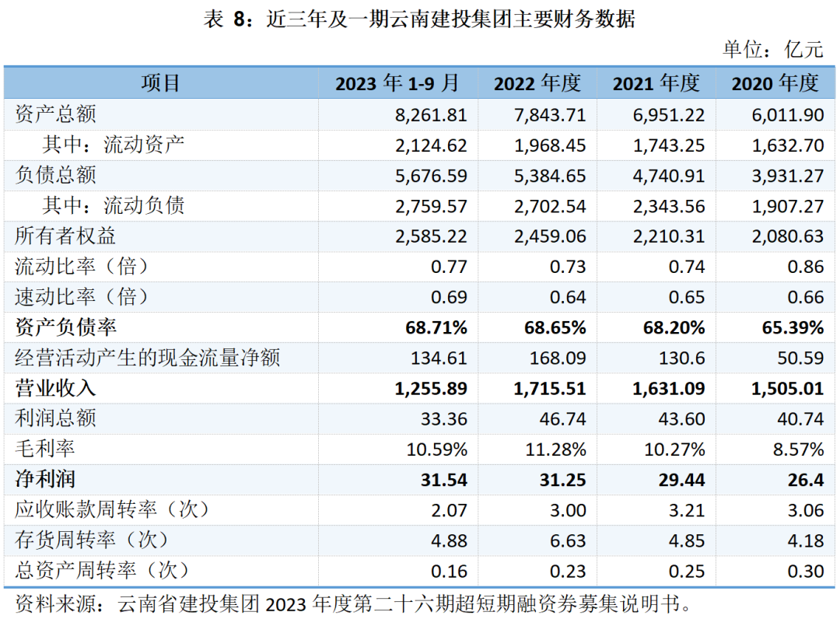This screenshot has width=840, height=619.
Task: Click the table title text 表 8
Action: [419, 19]
